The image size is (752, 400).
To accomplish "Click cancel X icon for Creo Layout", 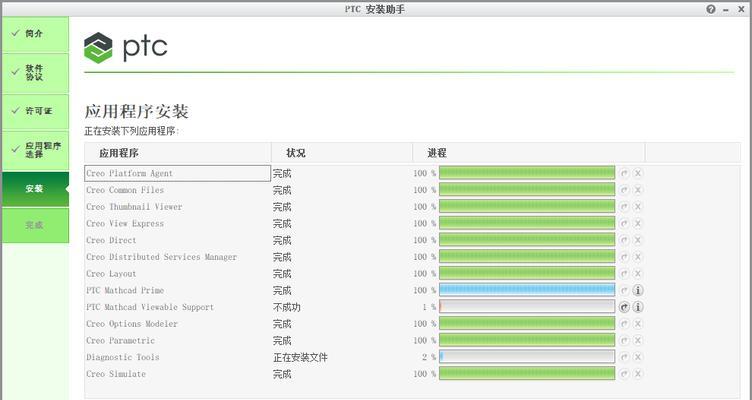I will [638, 273].
